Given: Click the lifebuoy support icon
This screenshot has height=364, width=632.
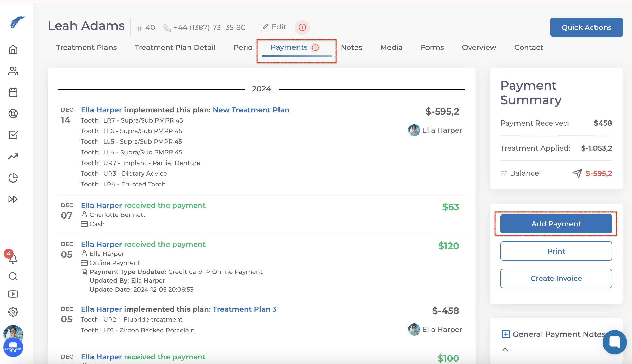Looking at the screenshot, I should [13, 114].
